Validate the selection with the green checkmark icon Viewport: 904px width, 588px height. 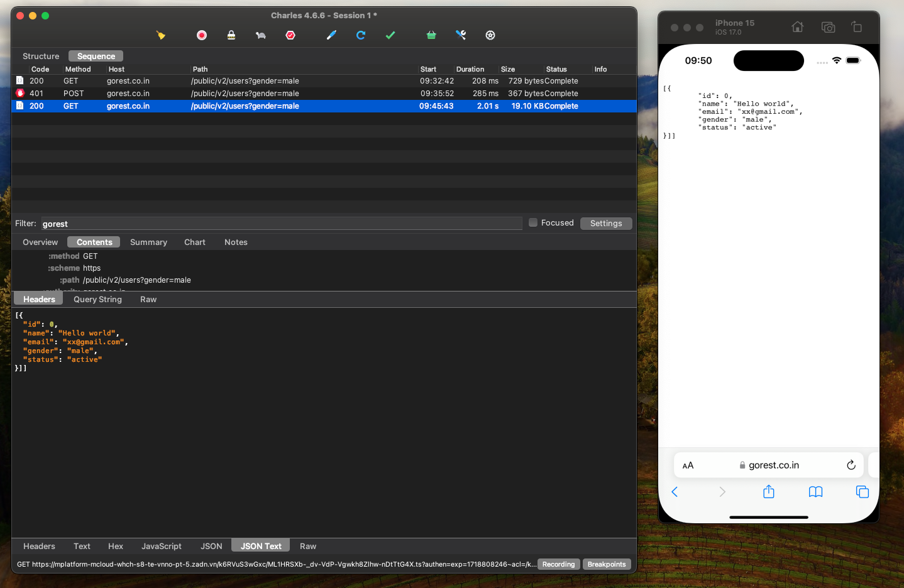coord(390,35)
